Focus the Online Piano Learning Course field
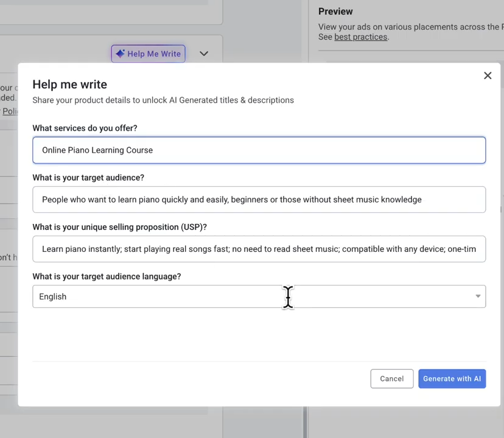Viewport: 504px width, 438px height. click(x=259, y=150)
